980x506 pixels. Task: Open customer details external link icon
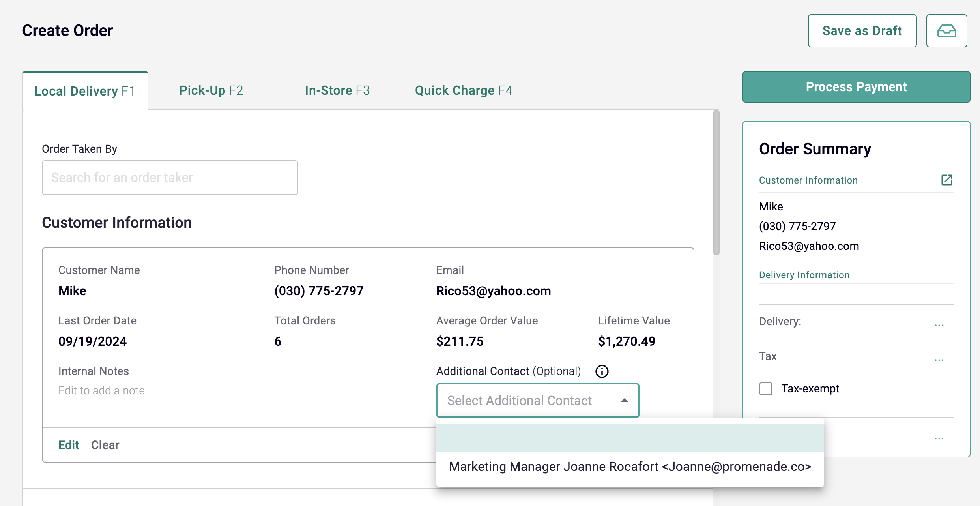pyautogui.click(x=947, y=180)
